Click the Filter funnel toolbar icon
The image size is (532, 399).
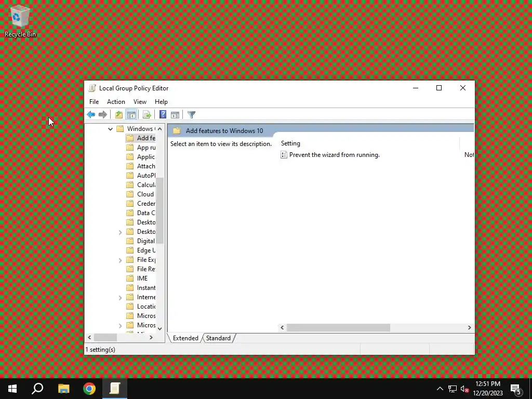click(191, 115)
